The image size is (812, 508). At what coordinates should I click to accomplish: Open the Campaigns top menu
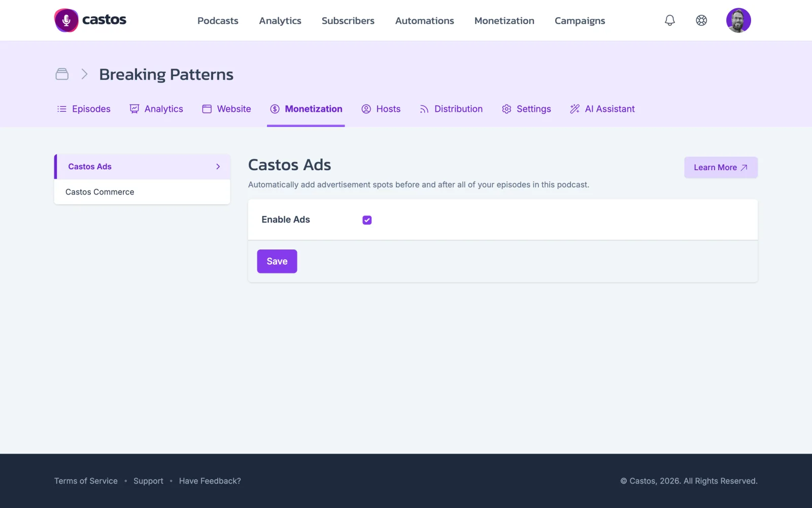click(580, 21)
